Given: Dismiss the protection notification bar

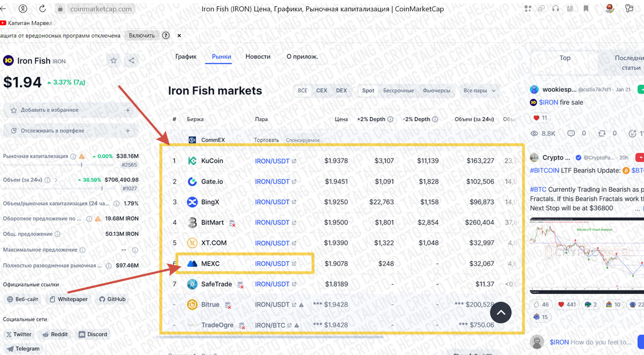Looking at the screenshot, I should [x=179, y=35].
